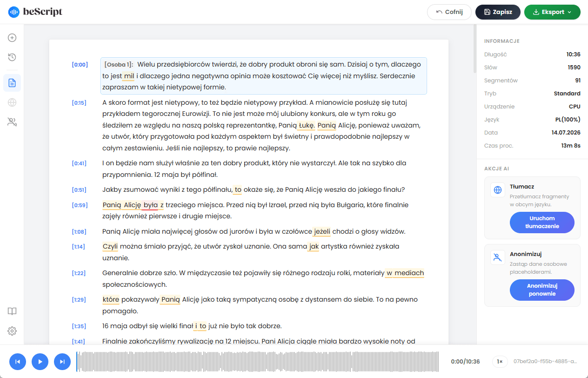The width and height of the screenshot is (588, 378).
Task: Open the new transcription plus icon
Action: pos(12,38)
